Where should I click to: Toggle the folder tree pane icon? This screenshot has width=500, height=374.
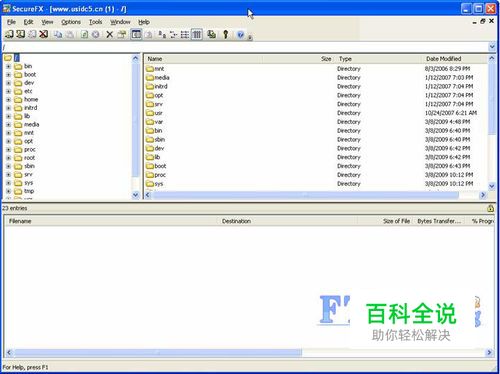(x=136, y=34)
